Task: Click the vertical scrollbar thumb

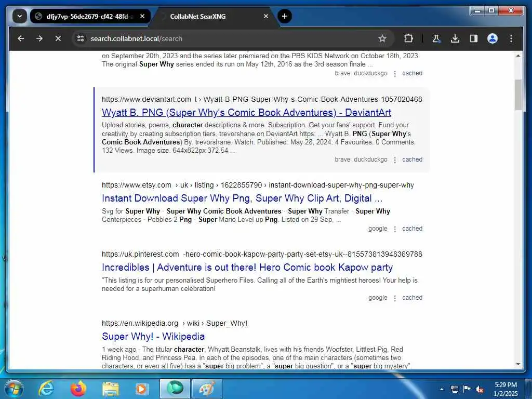Action: pyautogui.click(x=518, y=95)
